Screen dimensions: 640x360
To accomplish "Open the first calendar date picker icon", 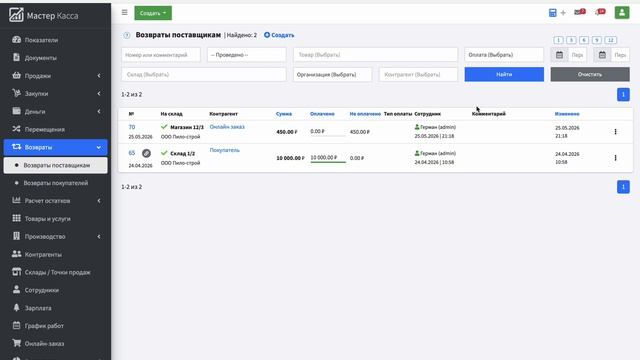I will pyautogui.click(x=559, y=55).
